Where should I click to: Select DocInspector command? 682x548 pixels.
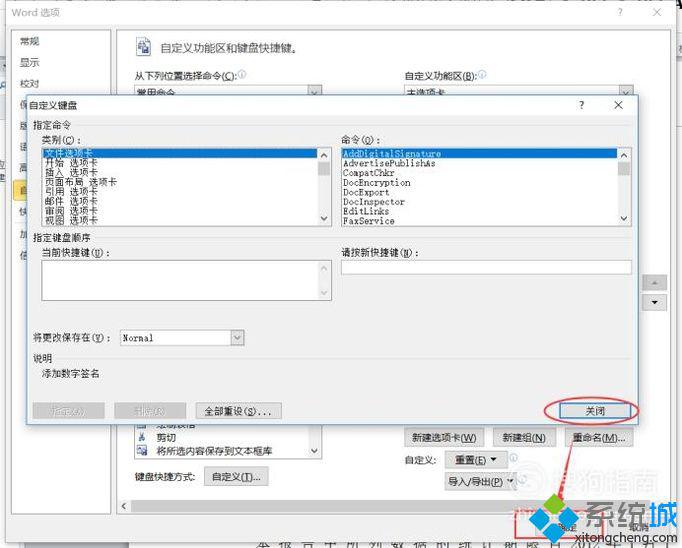click(479, 202)
